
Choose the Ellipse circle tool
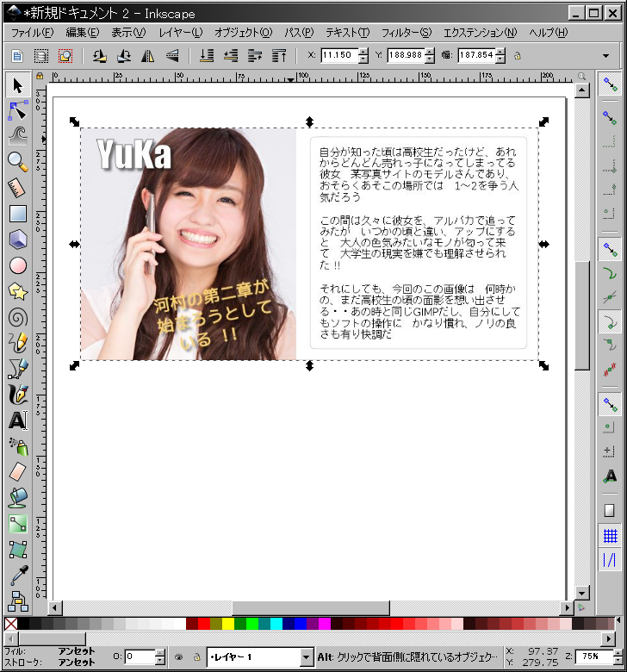pos(18,265)
